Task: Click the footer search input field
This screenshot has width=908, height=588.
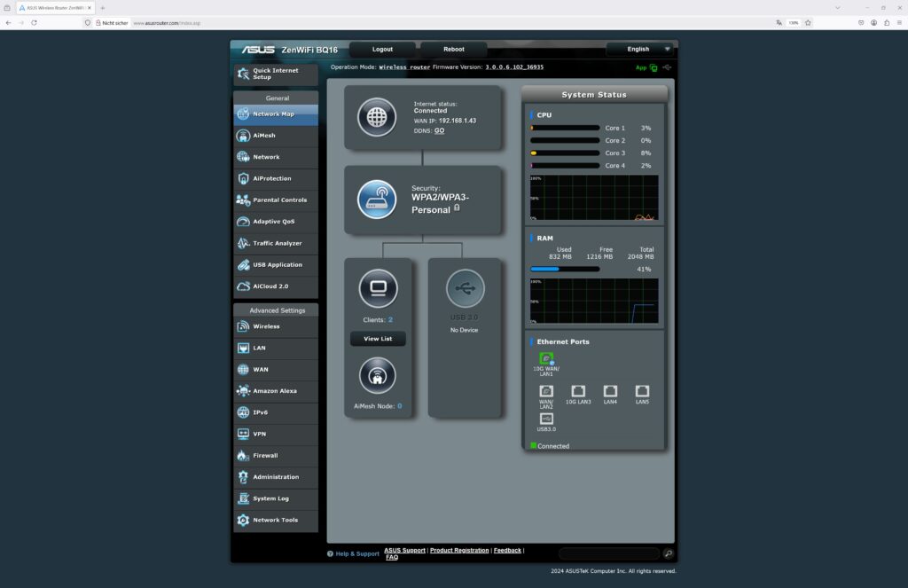Action: coord(609,553)
